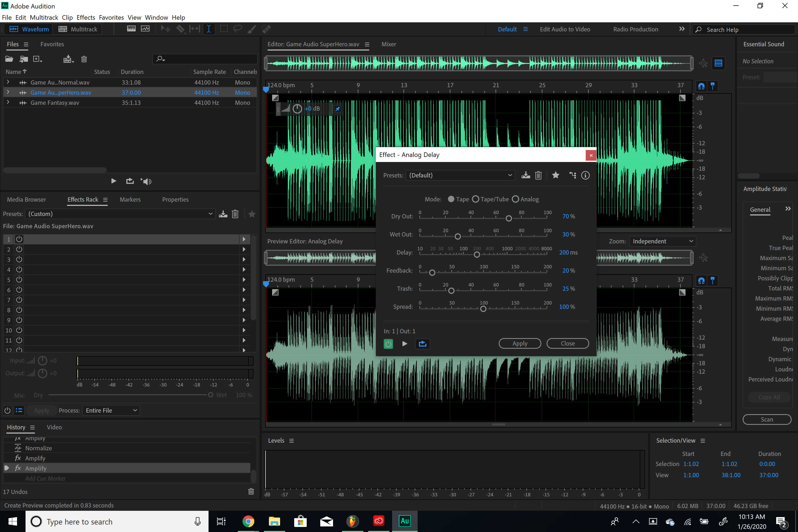This screenshot has width=798, height=532.
Task: Open the Effects menu
Action: (x=85, y=17)
